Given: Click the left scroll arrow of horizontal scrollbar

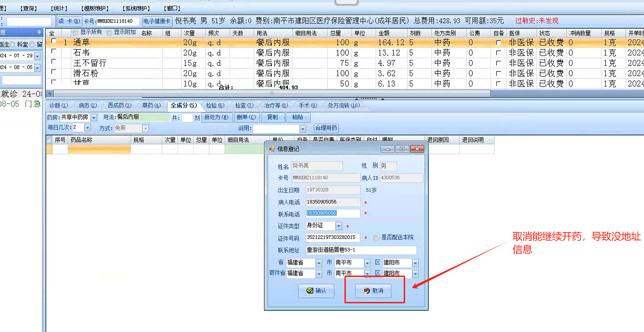Looking at the screenshot, I should (50, 94).
